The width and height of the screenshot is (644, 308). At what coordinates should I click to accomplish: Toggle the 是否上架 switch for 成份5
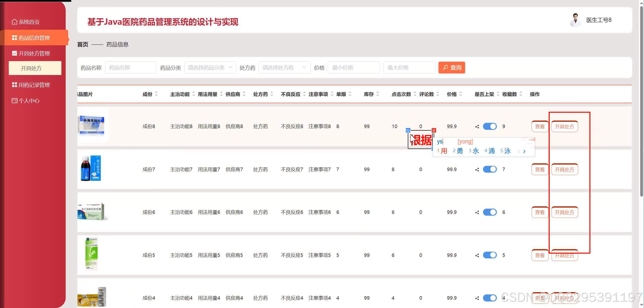[x=490, y=255]
